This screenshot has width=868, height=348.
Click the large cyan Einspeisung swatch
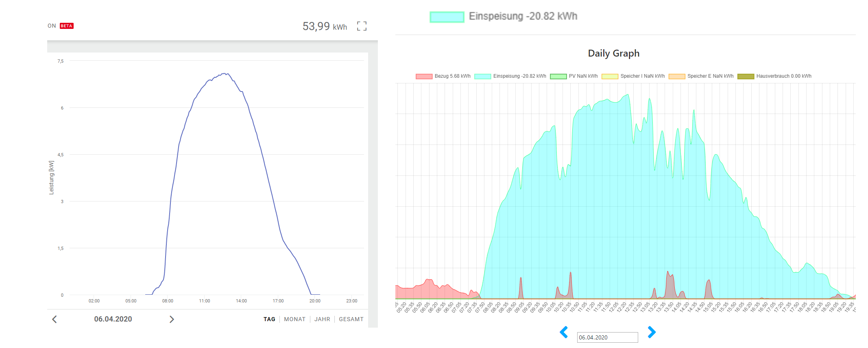click(447, 17)
